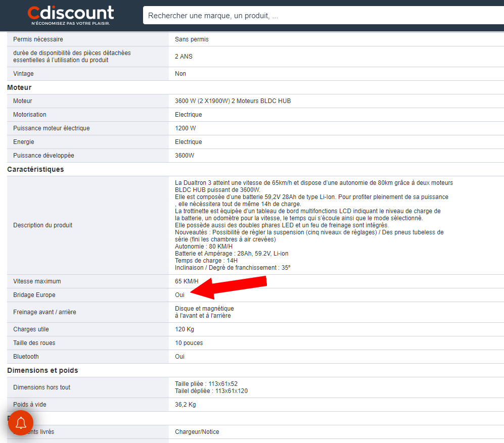Select the '120 Kg' load value
The image size is (504, 443).
click(x=185, y=329)
